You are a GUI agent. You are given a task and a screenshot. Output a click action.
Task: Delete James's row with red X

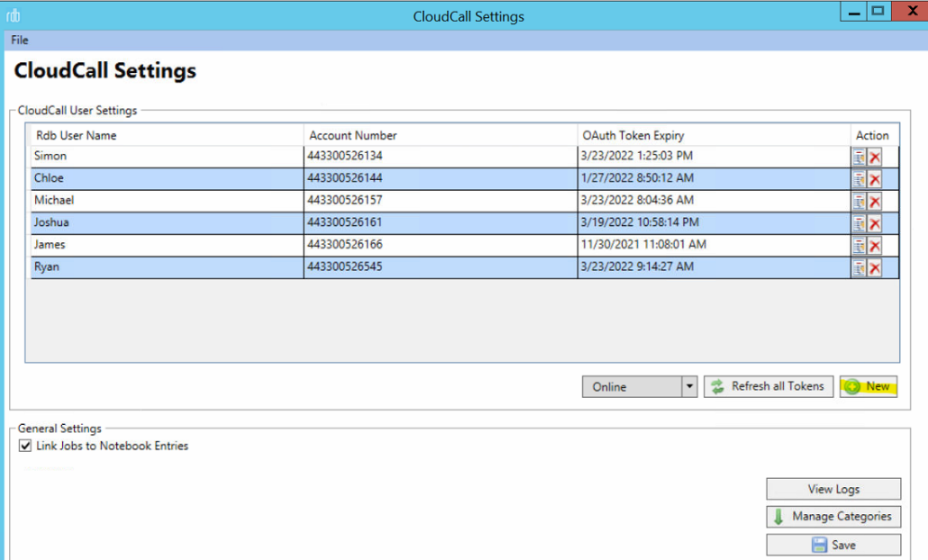(x=875, y=246)
